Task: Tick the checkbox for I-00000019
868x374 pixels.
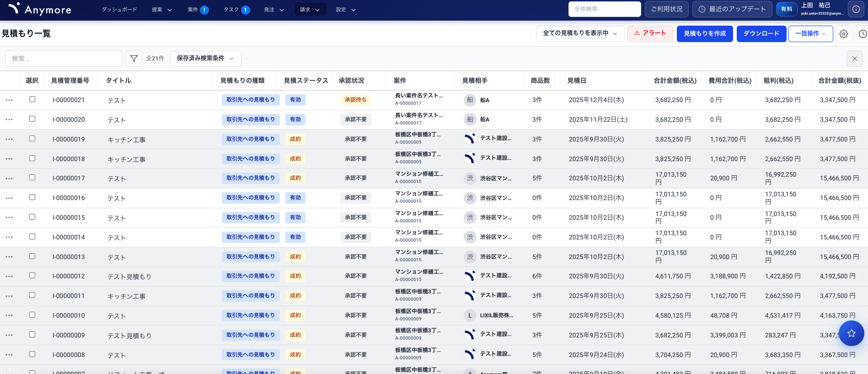Action: click(32, 139)
